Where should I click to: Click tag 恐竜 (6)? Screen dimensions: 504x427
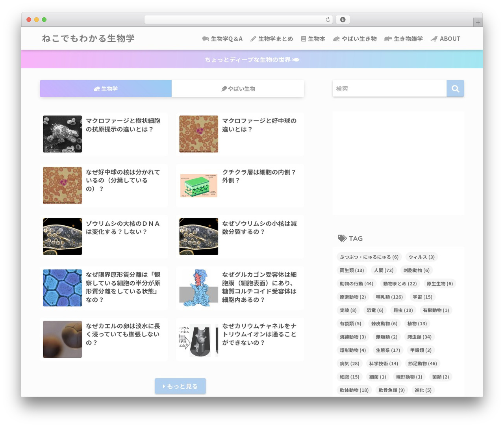click(x=375, y=310)
